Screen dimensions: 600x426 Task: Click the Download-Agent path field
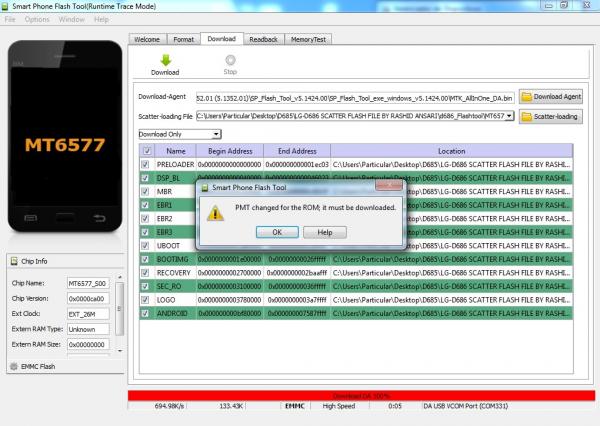tap(355, 98)
